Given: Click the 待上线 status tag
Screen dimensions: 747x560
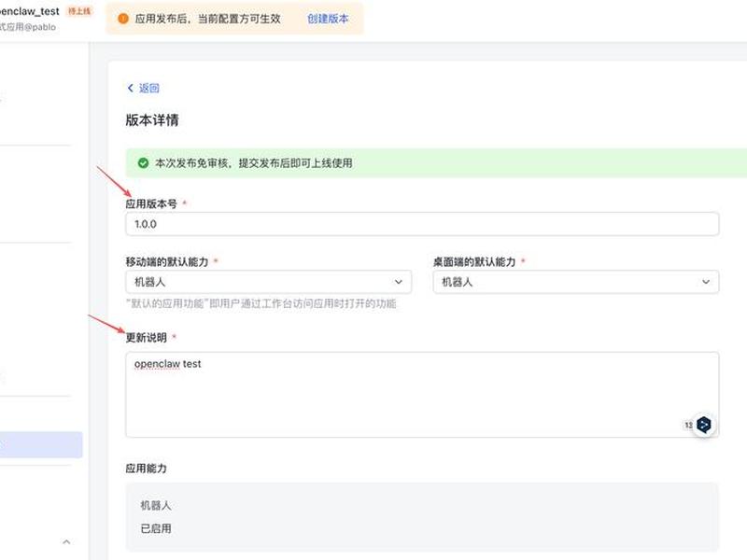Looking at the screenshot, I should pyautogui.click(x=79, y=11).
